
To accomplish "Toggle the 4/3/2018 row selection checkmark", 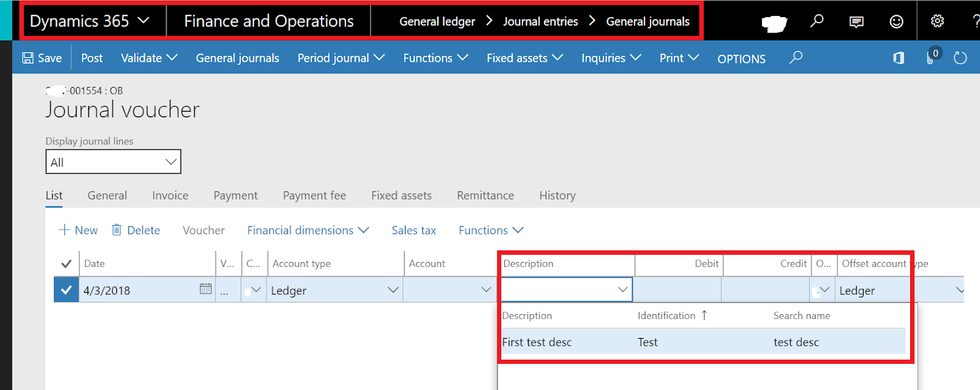I will 66,290.
